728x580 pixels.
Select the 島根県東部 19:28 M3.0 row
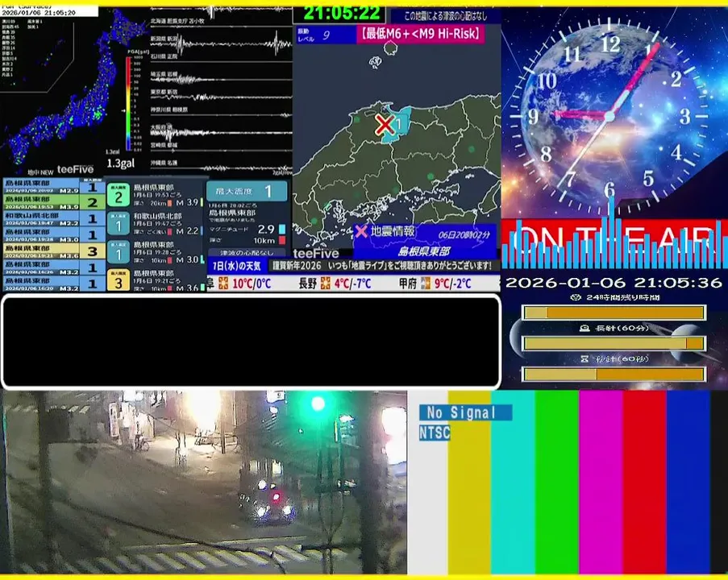pyautogui.click(x=54, y=234)
